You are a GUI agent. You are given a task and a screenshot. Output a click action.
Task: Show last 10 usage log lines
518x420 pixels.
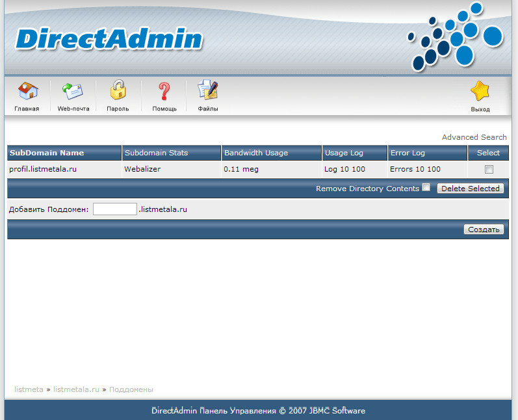(344, 169)
